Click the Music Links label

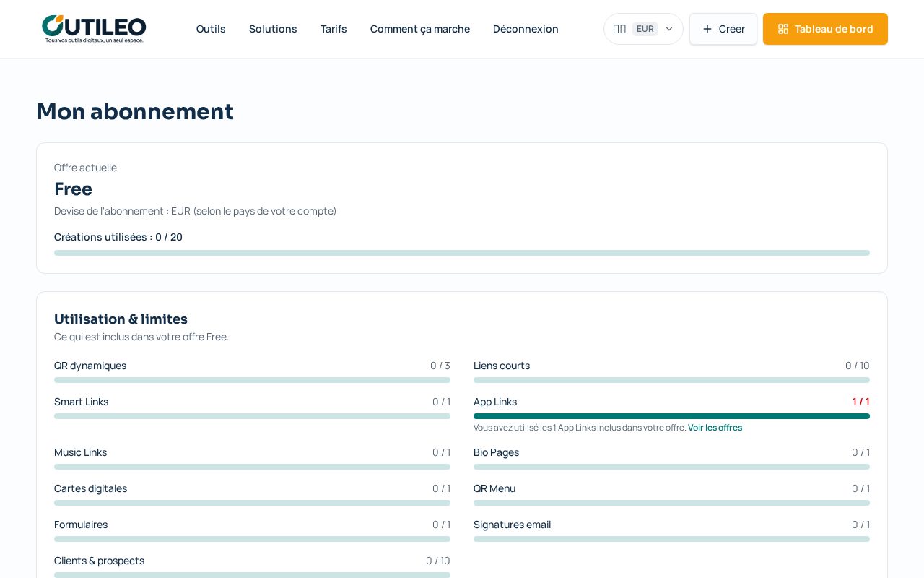[x=80, y=452]
